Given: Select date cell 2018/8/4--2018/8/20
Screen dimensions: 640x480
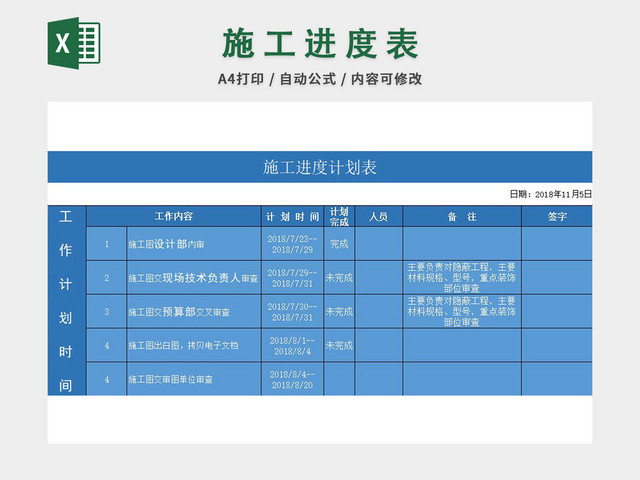Looking at the screenshot, I should [x=292, y=379].
